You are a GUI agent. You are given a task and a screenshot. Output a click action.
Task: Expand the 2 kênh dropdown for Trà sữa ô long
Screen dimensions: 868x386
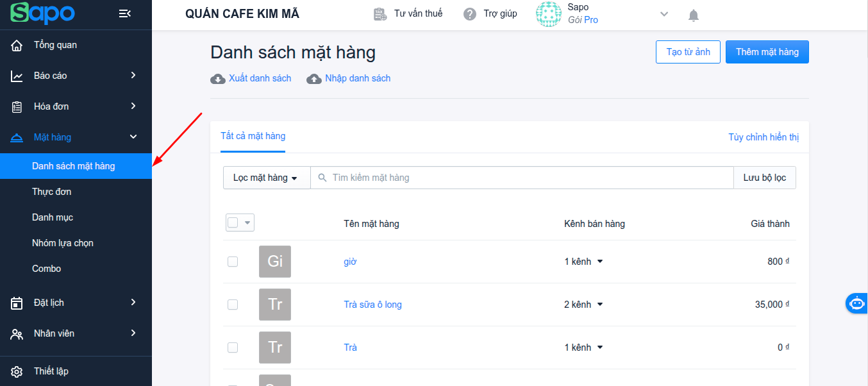point(600,305)
